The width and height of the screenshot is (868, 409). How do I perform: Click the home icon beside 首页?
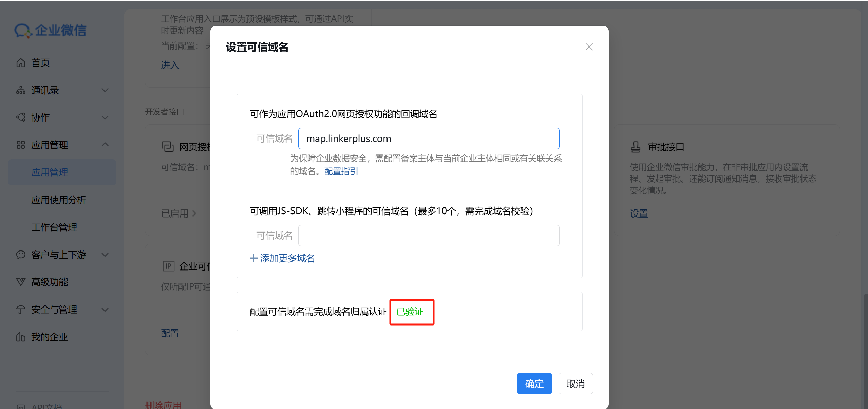pyautogui.click(x=21, y=63)
